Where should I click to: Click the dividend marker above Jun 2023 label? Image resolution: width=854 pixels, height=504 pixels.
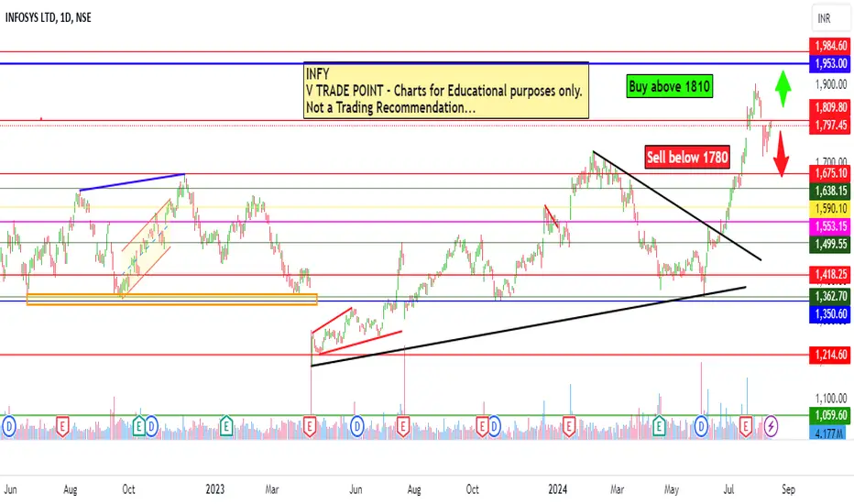click(356, 426)
